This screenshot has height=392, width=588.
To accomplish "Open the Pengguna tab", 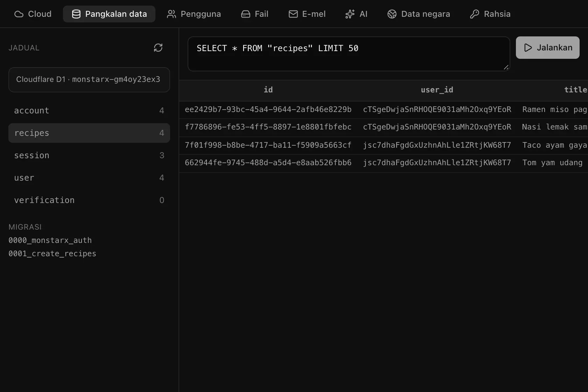I will [194, 14].
